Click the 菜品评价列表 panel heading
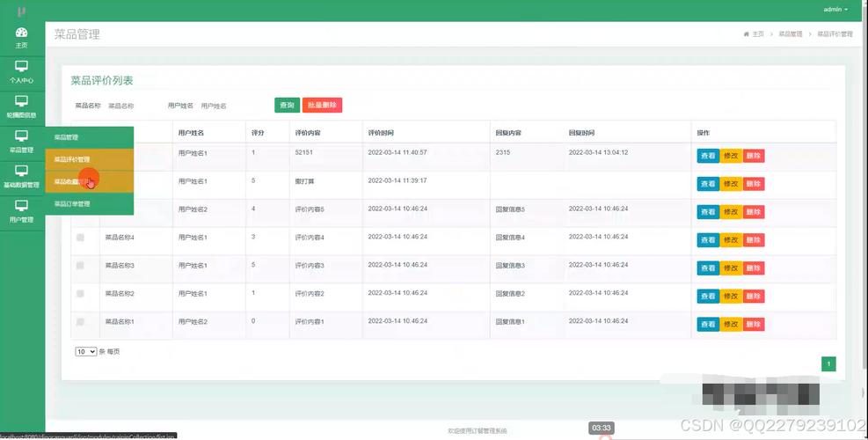The height and width of the screenshot is (440, 868). click(102, 80)
